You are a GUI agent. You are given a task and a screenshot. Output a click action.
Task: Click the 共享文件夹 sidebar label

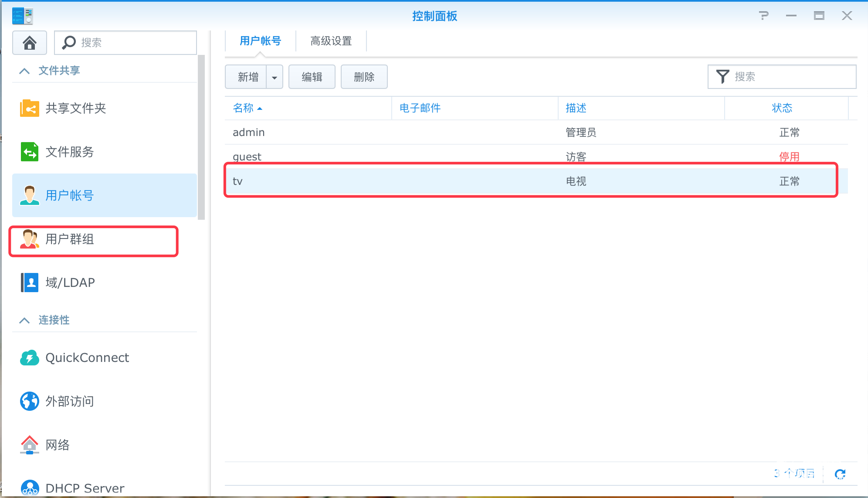76,108
